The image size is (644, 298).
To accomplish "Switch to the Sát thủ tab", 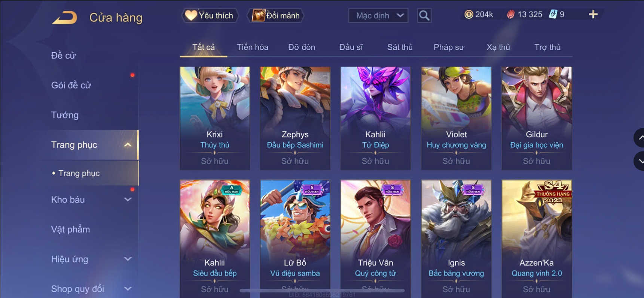I will (x=400, y=47).
